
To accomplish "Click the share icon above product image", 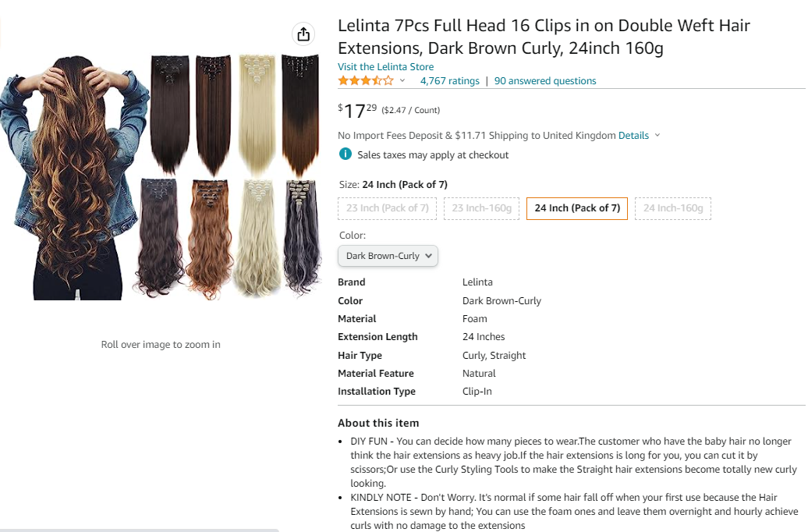I will pyautogui.click(x=303, y=34).
